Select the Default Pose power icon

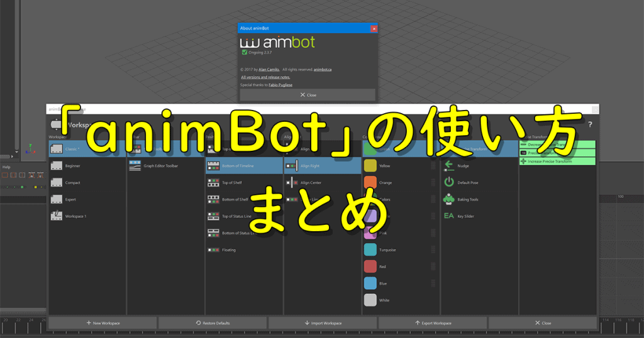click(448, 182)
